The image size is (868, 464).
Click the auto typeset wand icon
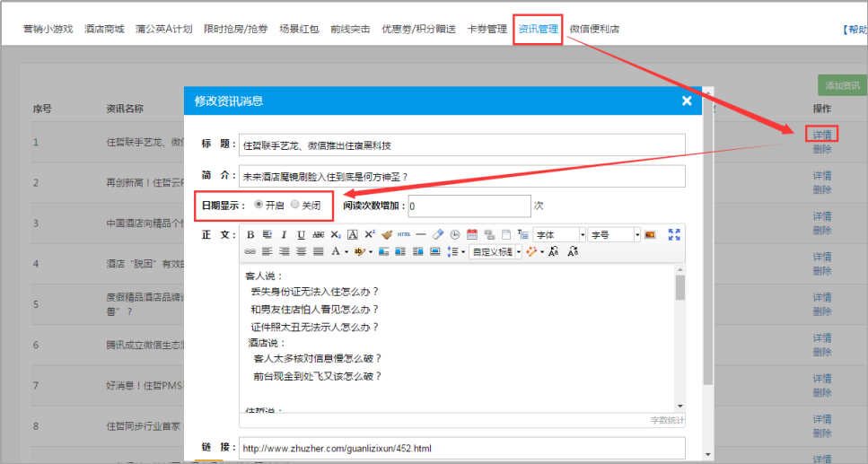pos(531,252)
